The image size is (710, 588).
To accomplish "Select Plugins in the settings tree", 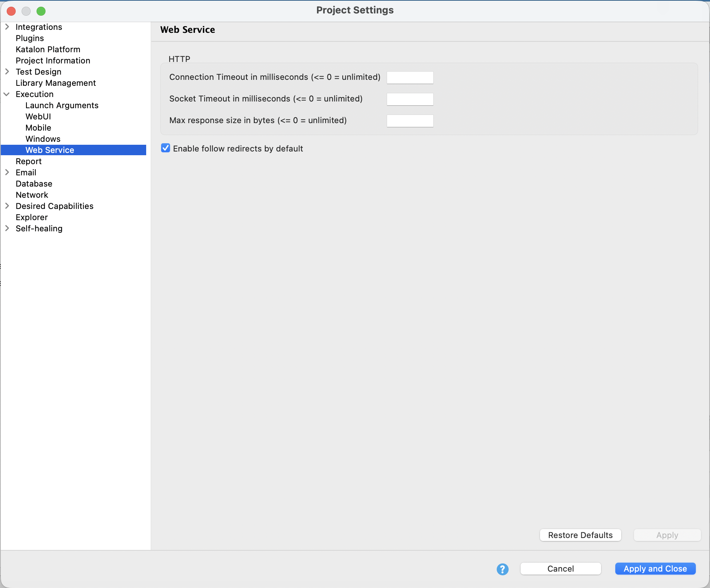I will tap(30, 38).
